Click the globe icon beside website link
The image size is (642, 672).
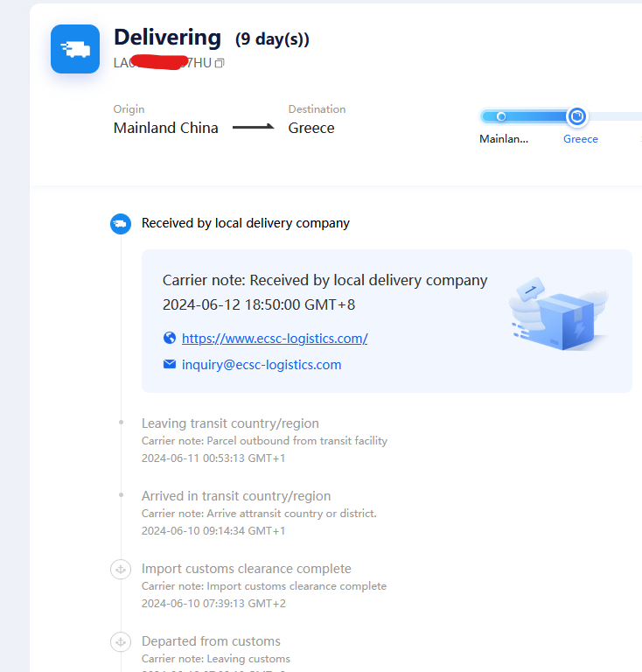pos(170,338)
